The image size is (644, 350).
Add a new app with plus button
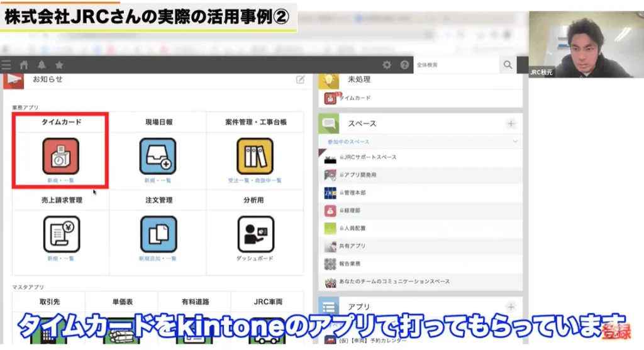click(x=511, y=307)
